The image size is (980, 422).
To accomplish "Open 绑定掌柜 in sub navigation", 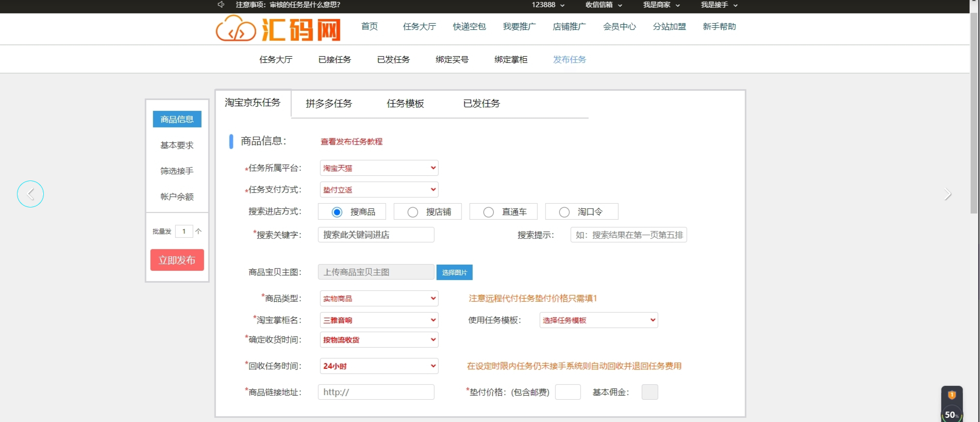I will [511, 60].
